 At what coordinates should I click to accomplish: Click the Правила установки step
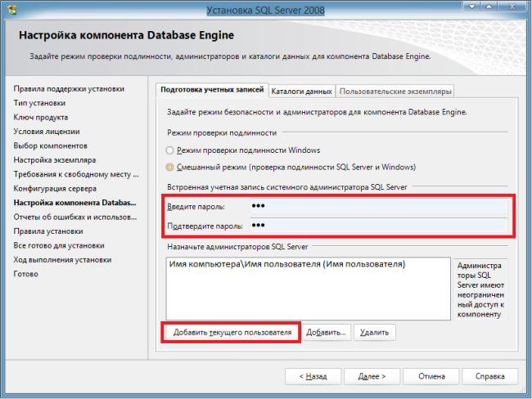[x=48, y=231]
